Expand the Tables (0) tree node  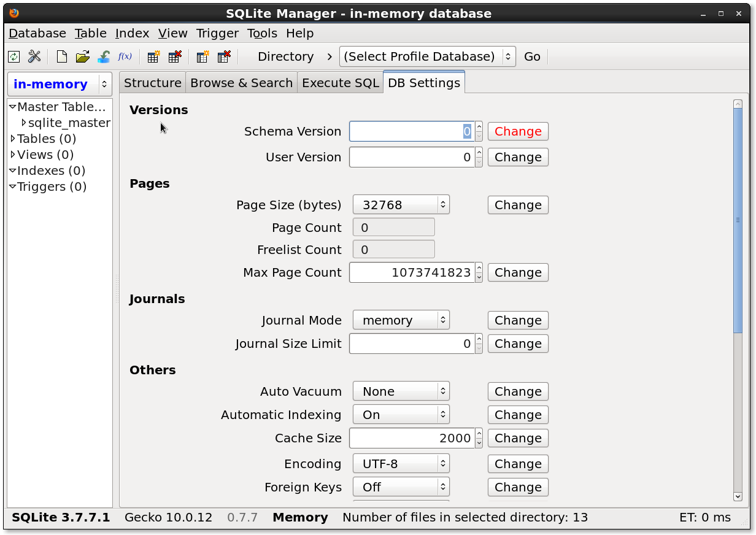(12, 139)
